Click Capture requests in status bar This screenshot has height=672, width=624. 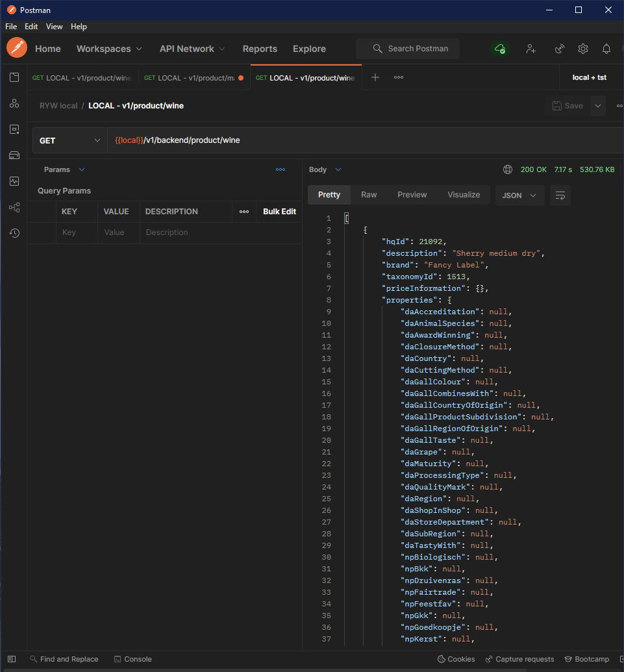click(x=519, y=659)
